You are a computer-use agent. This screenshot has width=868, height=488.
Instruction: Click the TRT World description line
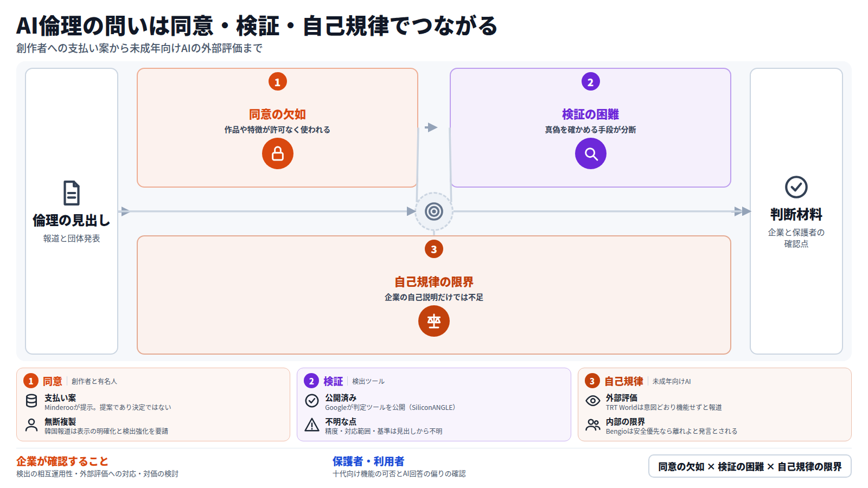point(663,407)
